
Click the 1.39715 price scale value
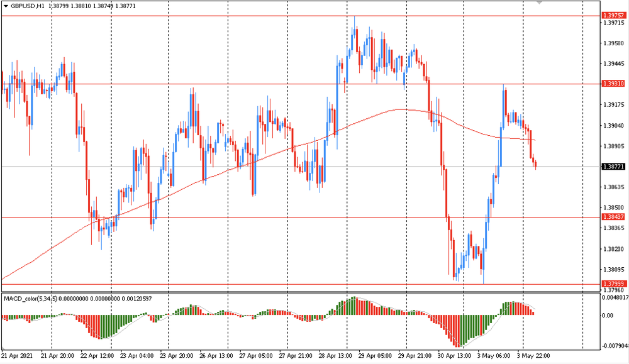[x=614, y=23]
